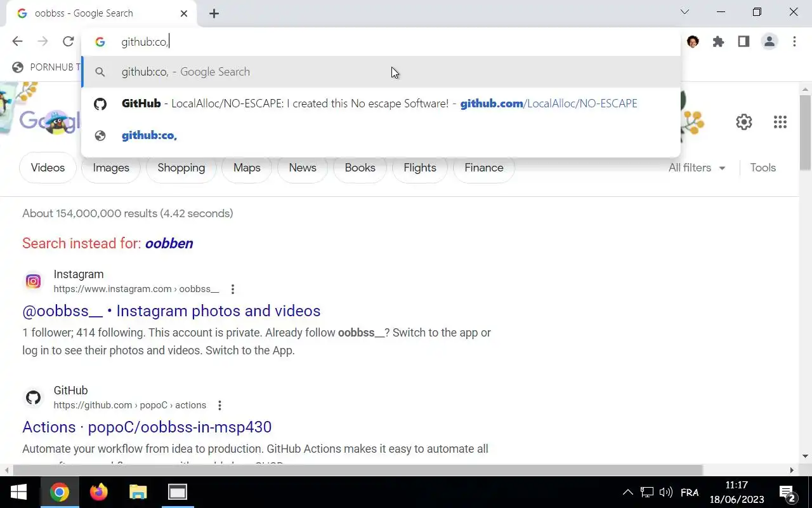This screenshot has width=812, height=508.
Task: Open "@oobbss__ • Instagram photos and videos" result
Action: point(171,311)
